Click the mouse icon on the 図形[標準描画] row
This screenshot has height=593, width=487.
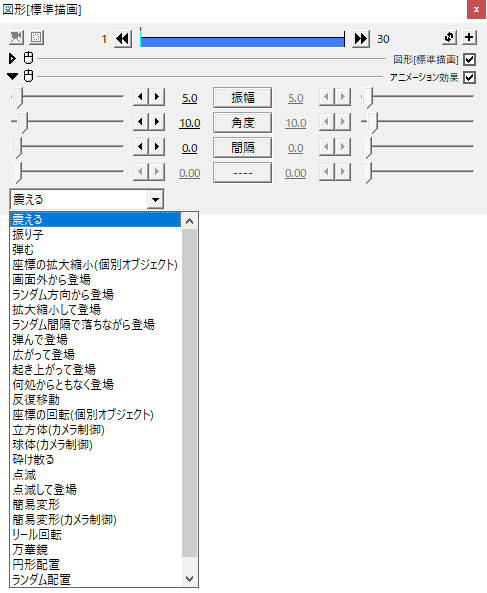[x=28, y=58]
